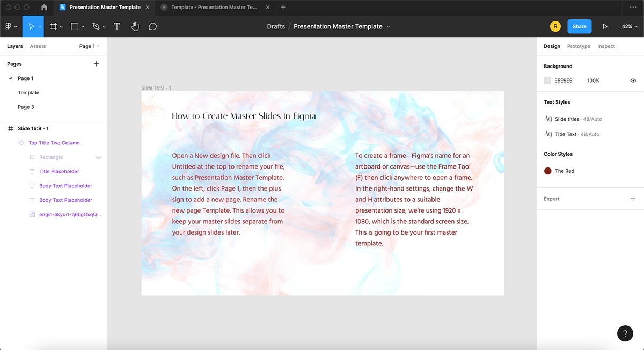
Task: Switch to the Assets tab
Action: click(x=38, y=46)
